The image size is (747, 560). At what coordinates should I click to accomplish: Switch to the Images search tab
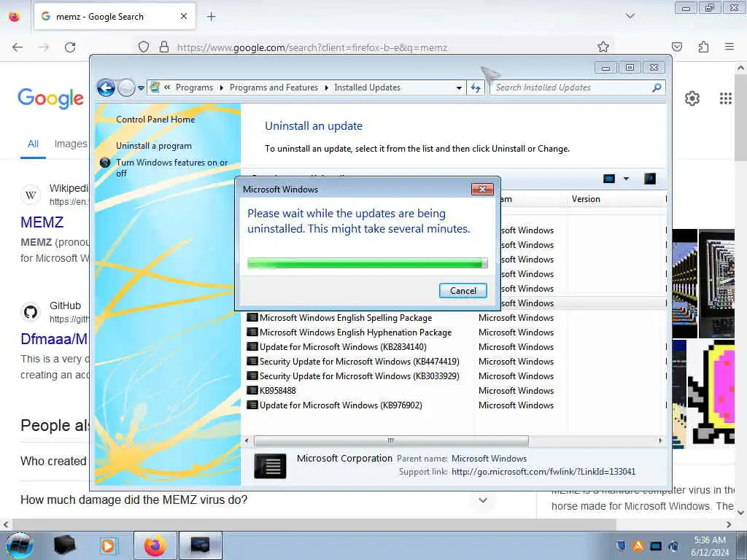71,144
